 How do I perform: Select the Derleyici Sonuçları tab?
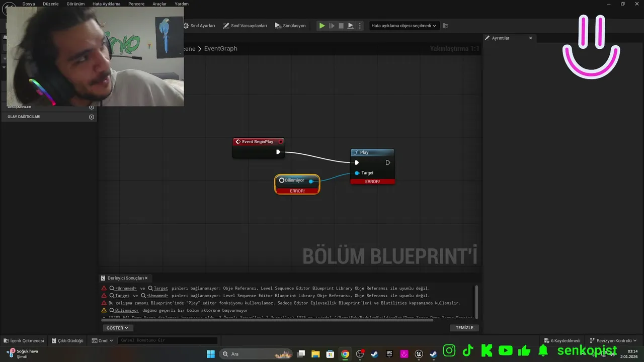pos(125,278)
